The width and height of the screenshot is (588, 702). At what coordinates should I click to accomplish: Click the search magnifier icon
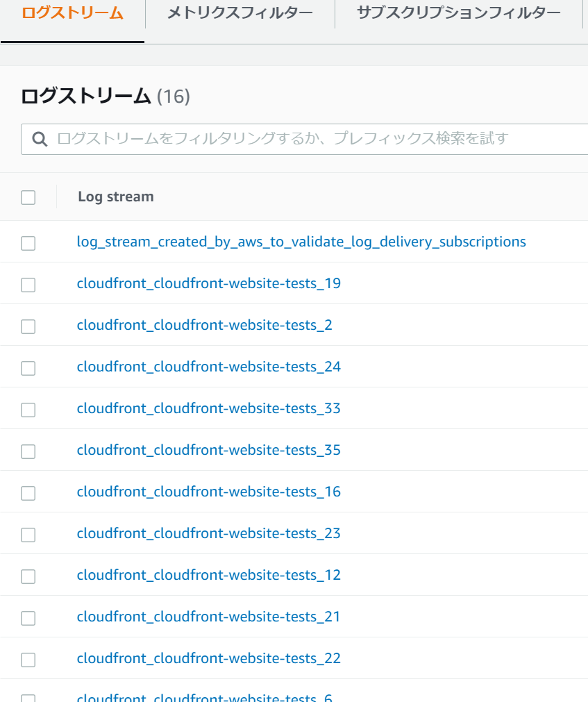point(40,139)
